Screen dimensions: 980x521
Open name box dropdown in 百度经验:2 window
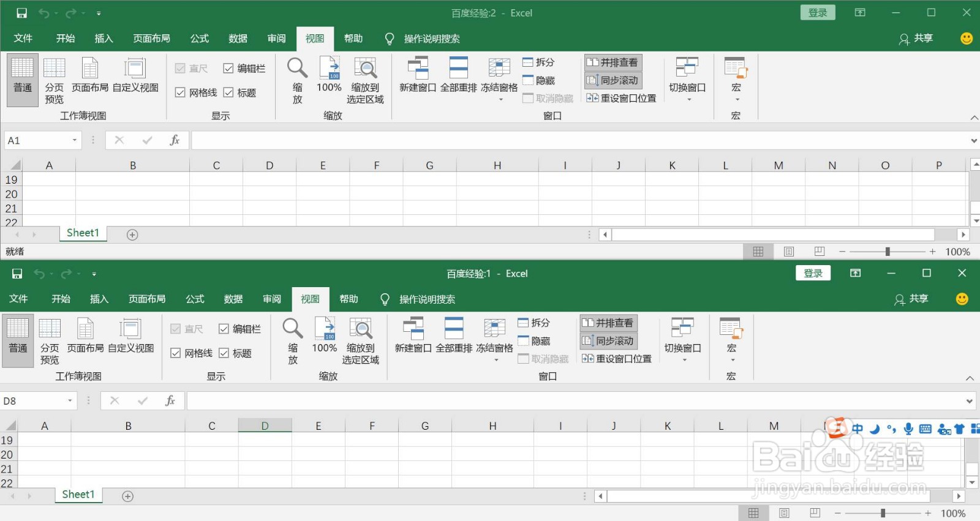75,140
